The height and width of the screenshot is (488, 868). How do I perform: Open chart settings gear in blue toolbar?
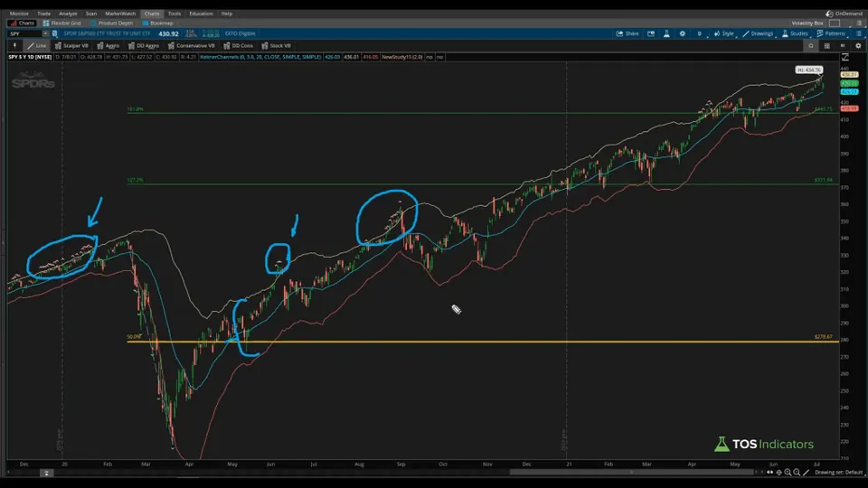coord(682,33)
